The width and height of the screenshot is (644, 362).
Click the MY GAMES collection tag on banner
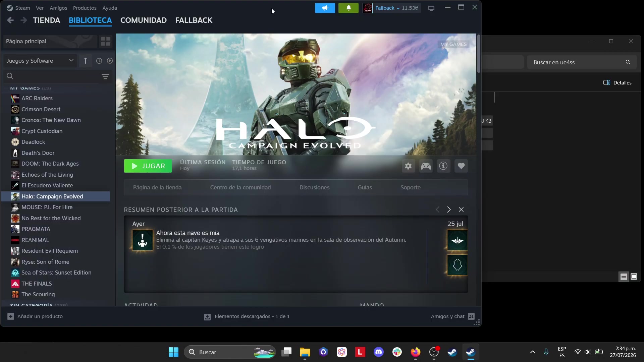pos(453,44)
